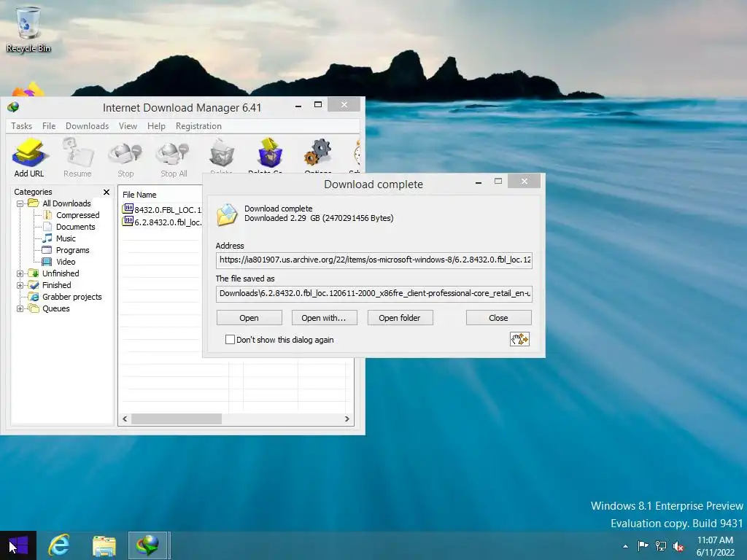Viewport: 747px width, 560px height.
Task: Click the horizontal scrollbar thumb in file list
Action: (x=177, y=419)
